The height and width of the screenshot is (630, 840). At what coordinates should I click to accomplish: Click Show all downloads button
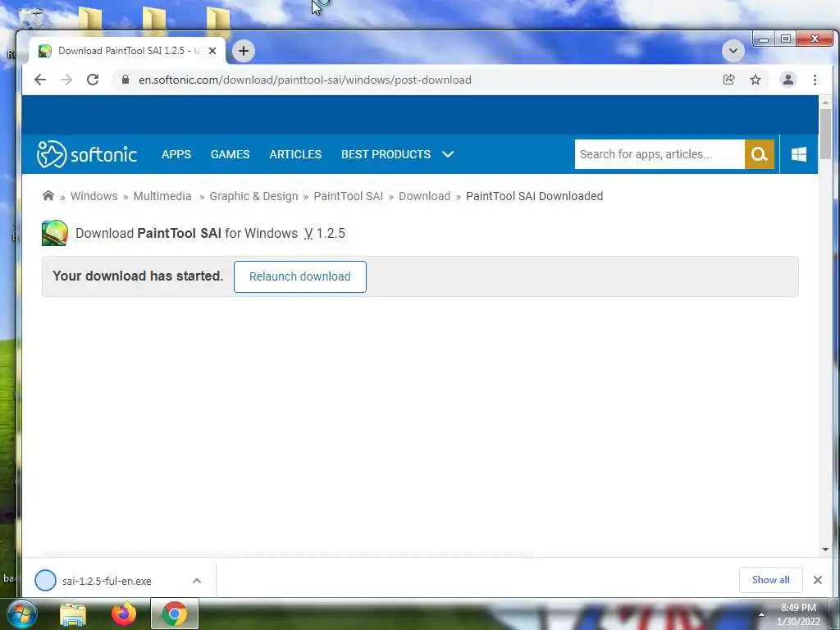pyautogui.click(x=770, y=580)
